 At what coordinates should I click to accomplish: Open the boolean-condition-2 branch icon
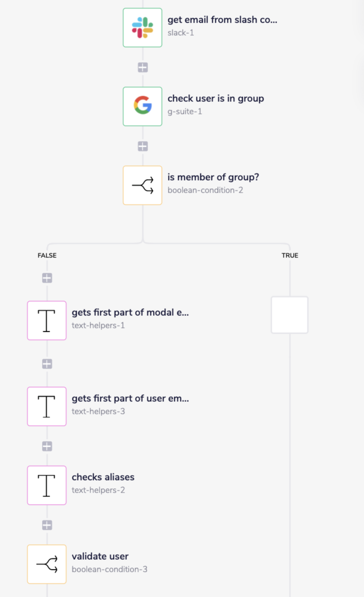(142, 185)
